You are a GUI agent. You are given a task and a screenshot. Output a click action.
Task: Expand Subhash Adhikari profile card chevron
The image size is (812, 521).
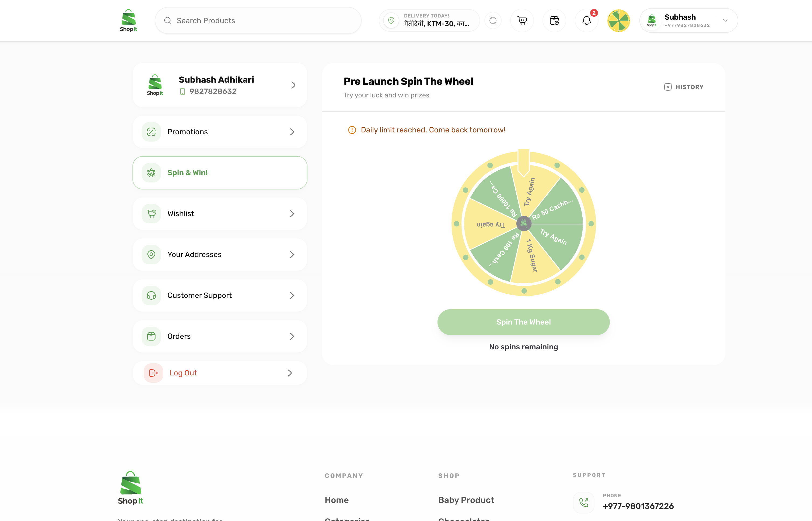point(293,85)
